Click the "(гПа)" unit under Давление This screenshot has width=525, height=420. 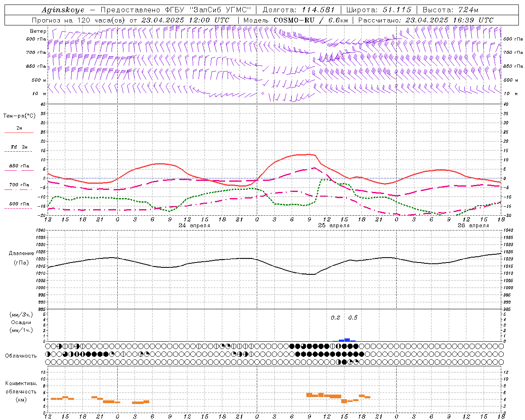[21, 263]
